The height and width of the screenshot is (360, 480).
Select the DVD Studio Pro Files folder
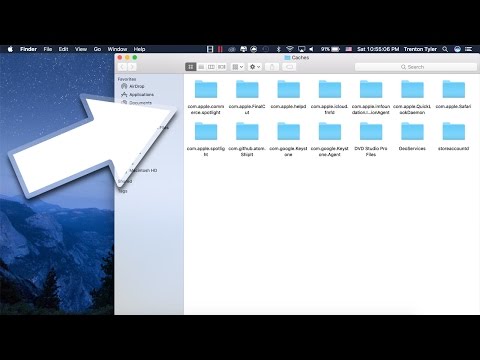(371, 139)
